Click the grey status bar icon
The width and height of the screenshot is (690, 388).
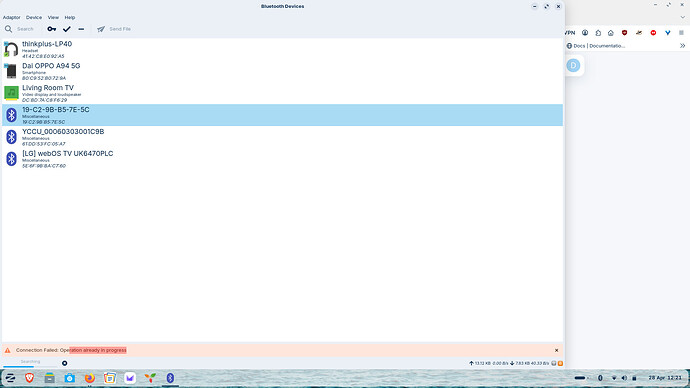(x=554, y=363)
